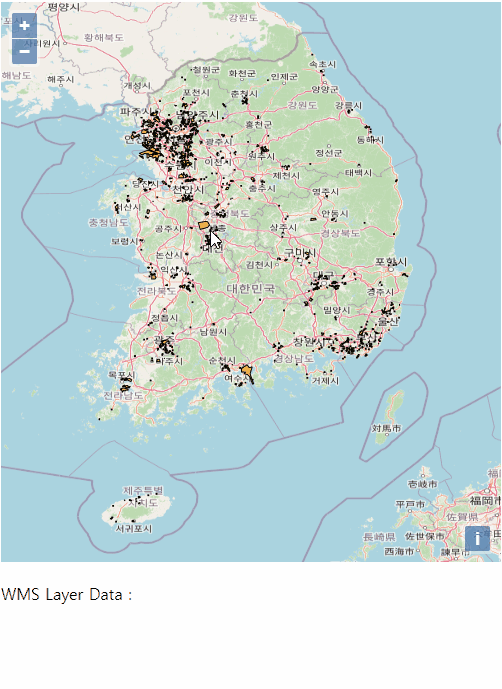Click the 대한민국 country label
The width and height of the screenshot is (502, 689).
tap(251, 288)
